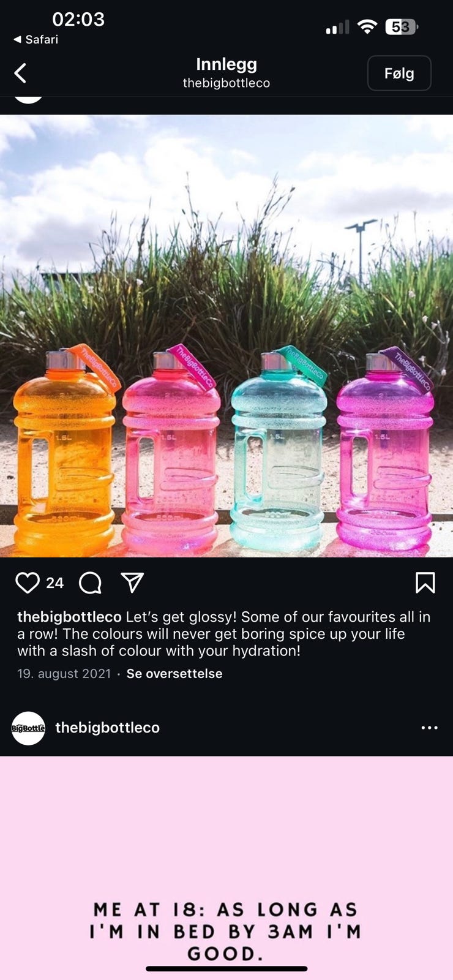Tap the Innlegg header title
This screenshot has height=980, width=453.
[226, 64]
